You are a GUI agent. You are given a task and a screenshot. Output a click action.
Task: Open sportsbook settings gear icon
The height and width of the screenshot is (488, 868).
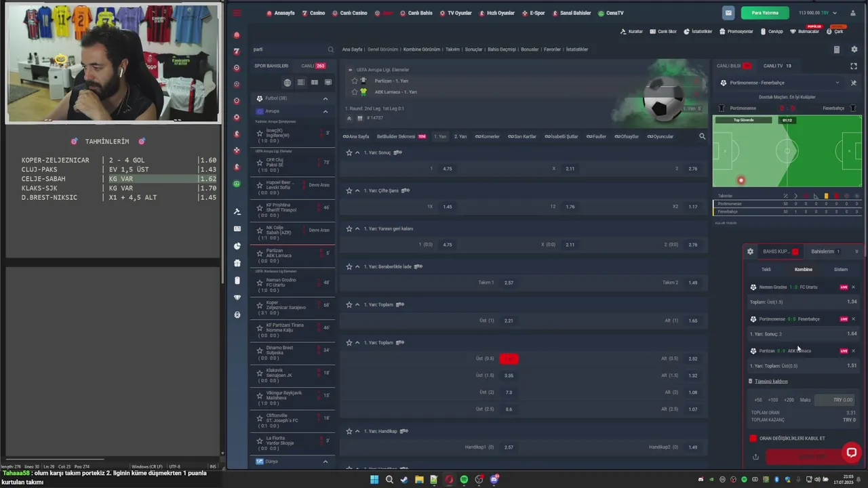[854, 49]
